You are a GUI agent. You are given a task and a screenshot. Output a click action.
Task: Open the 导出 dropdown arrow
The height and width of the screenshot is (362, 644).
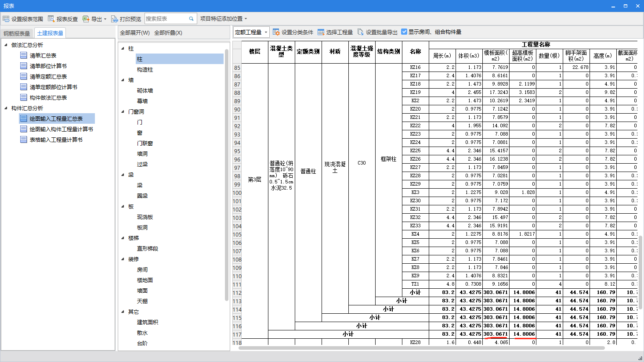pyautogui.click(x=105, y=19)
